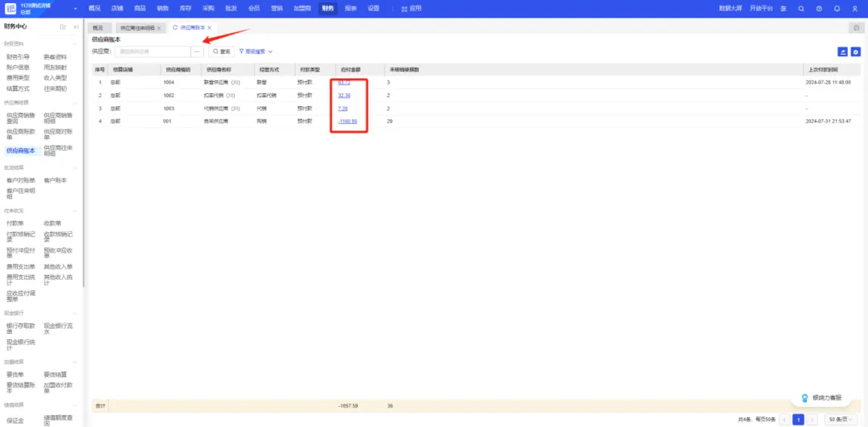The height and width of the screenshot is (427, 868).
Task: Click the blue export icon above table
Action: pyautogui.click(x=842, y=51)
